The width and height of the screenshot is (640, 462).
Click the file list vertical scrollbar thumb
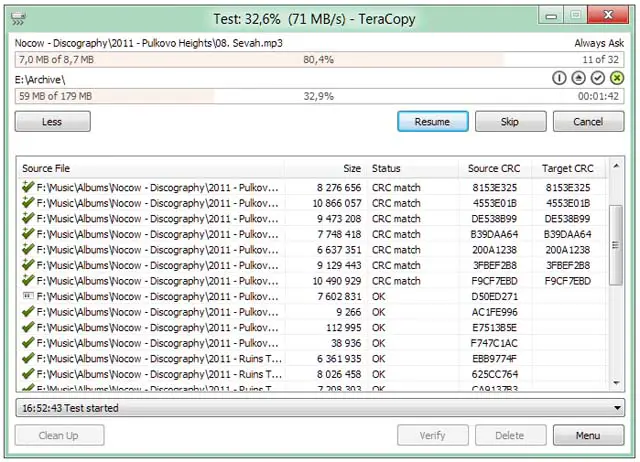[616, 245]
